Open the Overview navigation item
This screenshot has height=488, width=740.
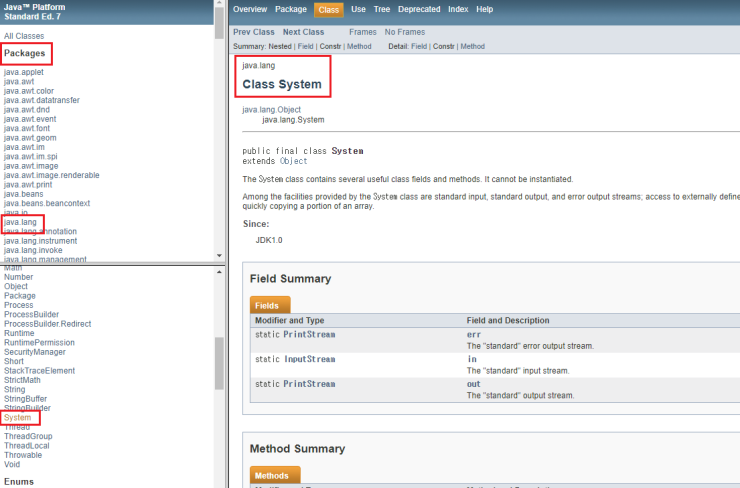click(250, 9)
